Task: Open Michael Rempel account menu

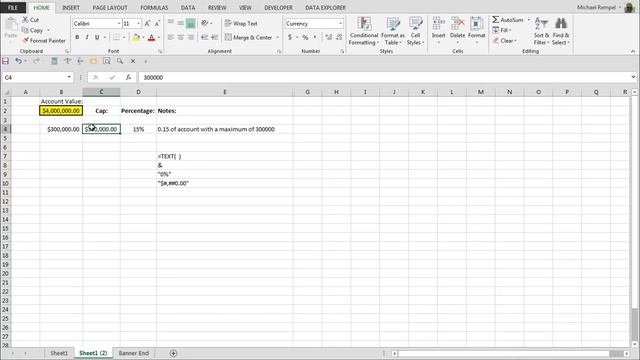Action: click(x=599, y=7)
